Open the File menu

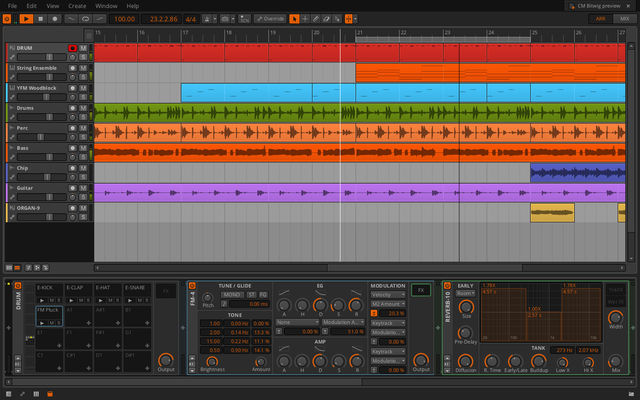pyautogui.click(x=13, y=6)
